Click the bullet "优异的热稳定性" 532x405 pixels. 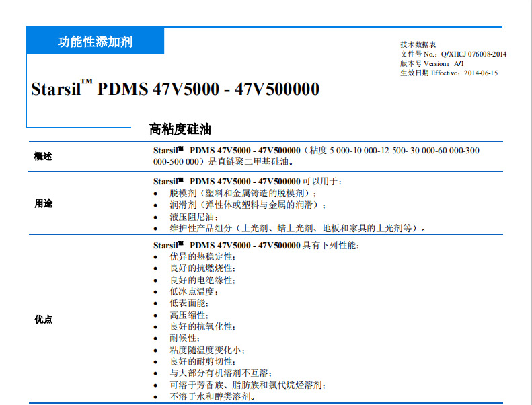pos(202,256)
